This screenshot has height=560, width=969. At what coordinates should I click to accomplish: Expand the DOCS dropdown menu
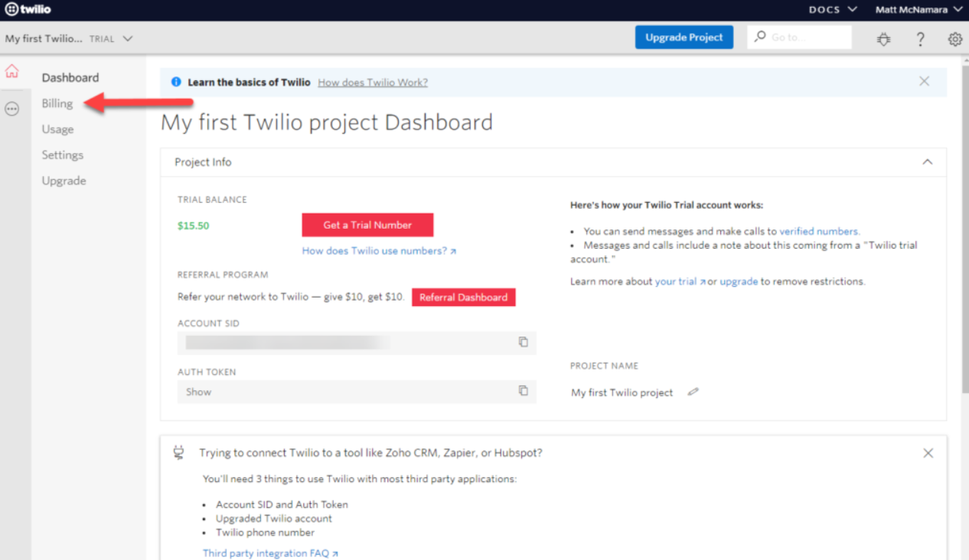point(834,10)
